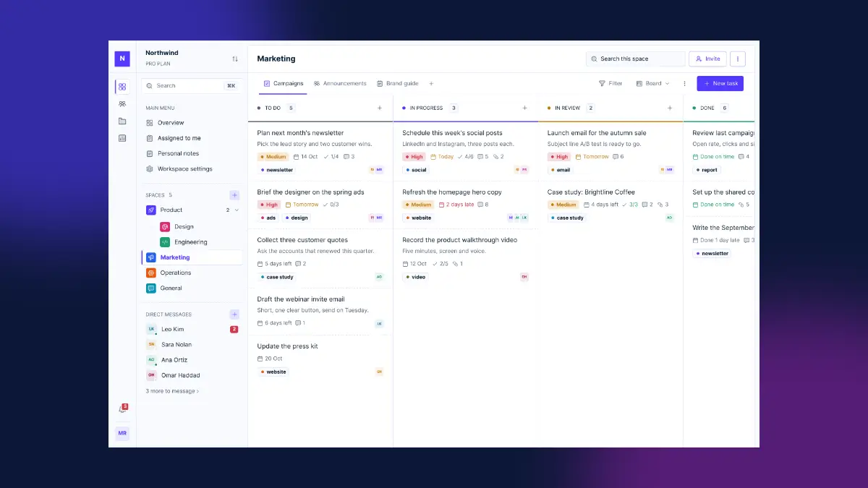Start a new direct message with plus
This screenshot has height=488, width=868.
pos(234,314)
